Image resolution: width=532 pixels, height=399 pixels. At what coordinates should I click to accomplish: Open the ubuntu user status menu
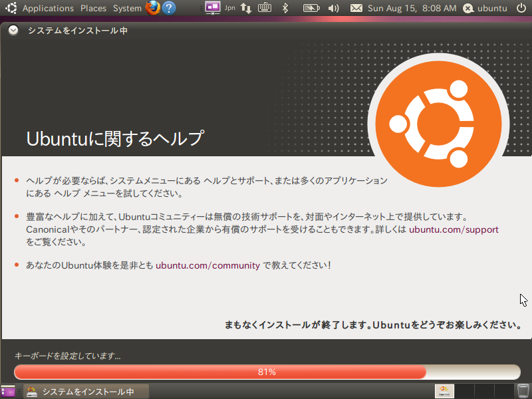(485, 8)
